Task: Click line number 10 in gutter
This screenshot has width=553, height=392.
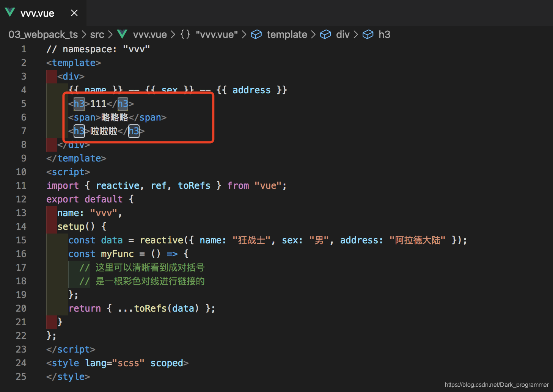Action: 21,172
